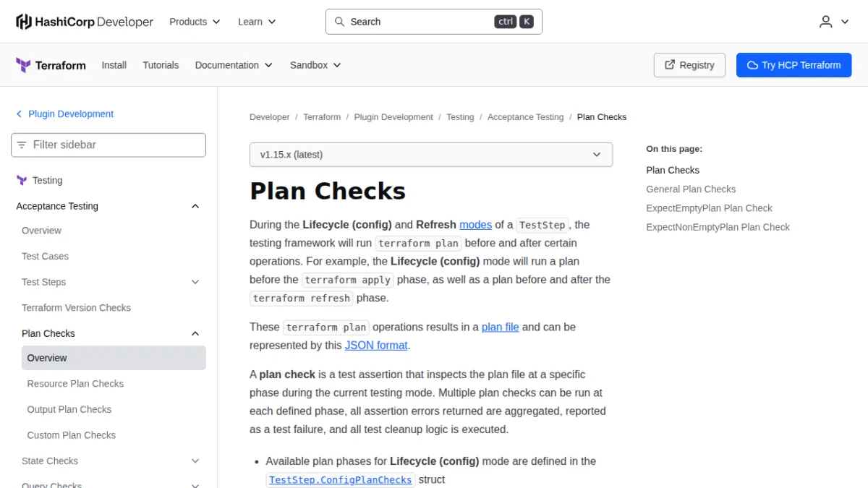This screenshot has height=488, width=868.
Task: Focus the Search input field
Action: (x=434, y=22)
